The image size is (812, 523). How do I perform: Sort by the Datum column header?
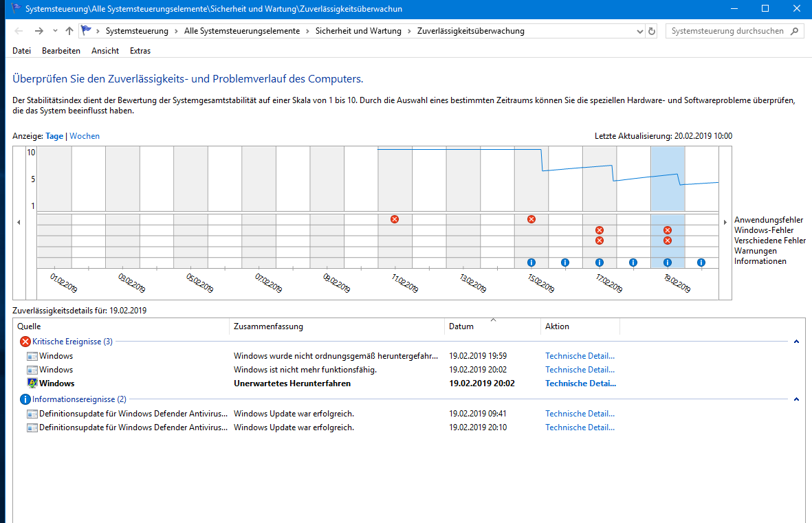492,326
